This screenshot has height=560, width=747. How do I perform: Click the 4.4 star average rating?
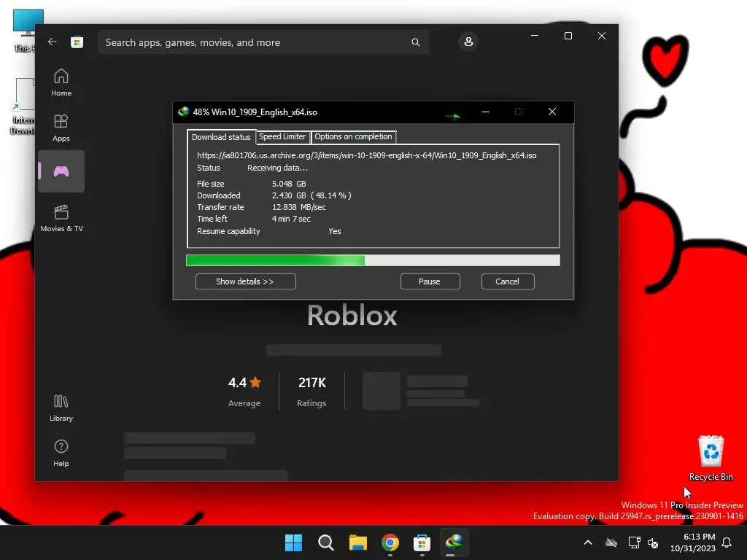click(x=244, y=382)
